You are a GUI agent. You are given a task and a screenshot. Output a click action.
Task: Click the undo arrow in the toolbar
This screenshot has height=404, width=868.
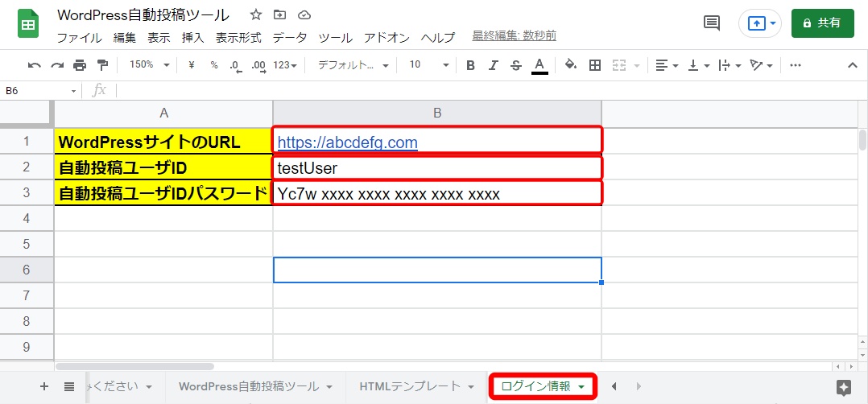pos(35,65)
